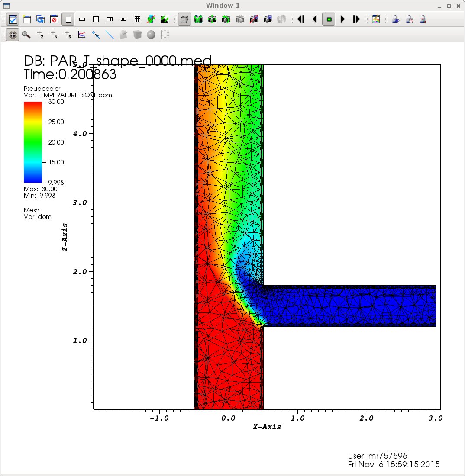Open the spreadsheet color window icon
Image resolution: width=465 pixels, height=476 pixels.
[376, 19]
